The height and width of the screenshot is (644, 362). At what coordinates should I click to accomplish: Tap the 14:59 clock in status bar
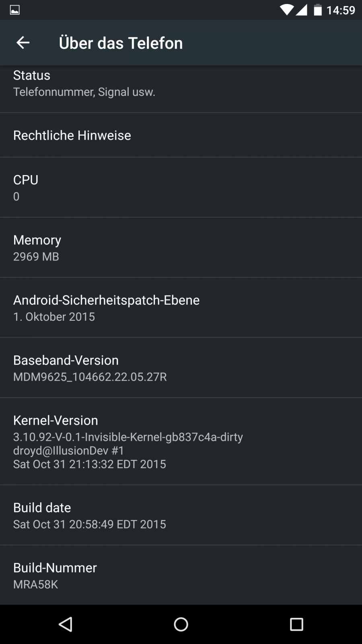click(341, 10)
